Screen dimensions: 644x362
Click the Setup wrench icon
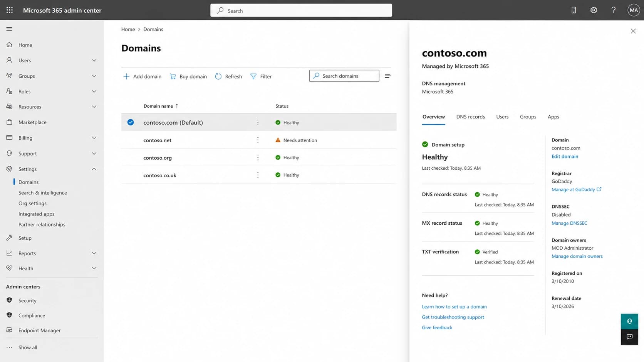[x=10, y=238]
